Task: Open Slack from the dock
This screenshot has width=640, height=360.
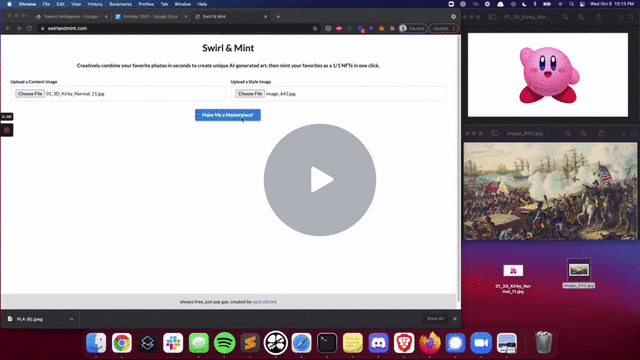Action: 173,342
